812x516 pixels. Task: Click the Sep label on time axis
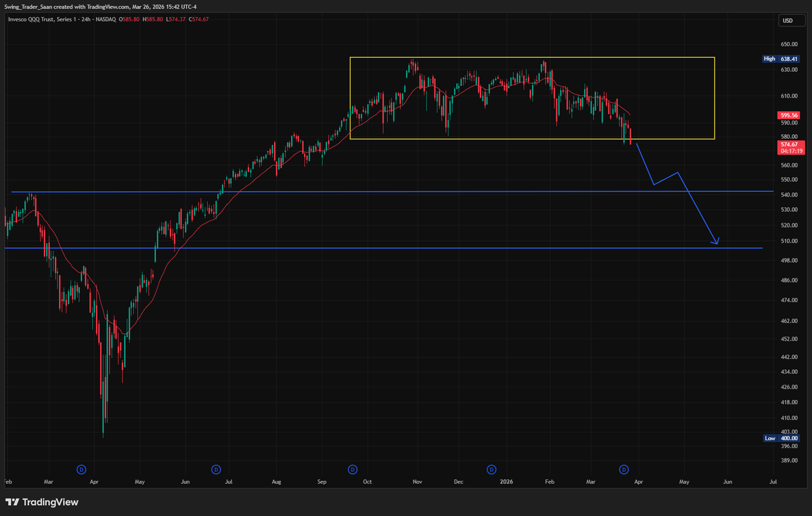click(322, 483)
